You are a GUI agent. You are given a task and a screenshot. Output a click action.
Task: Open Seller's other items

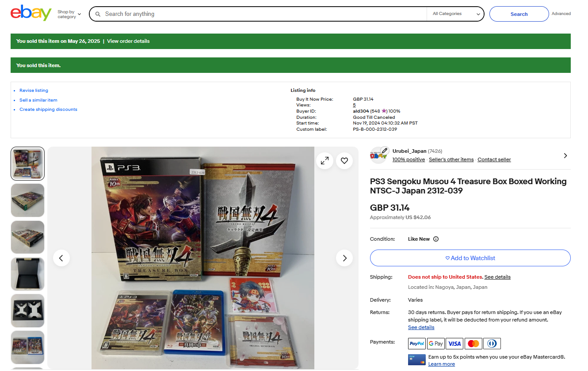pyautogui.click(x=451, y=159)
